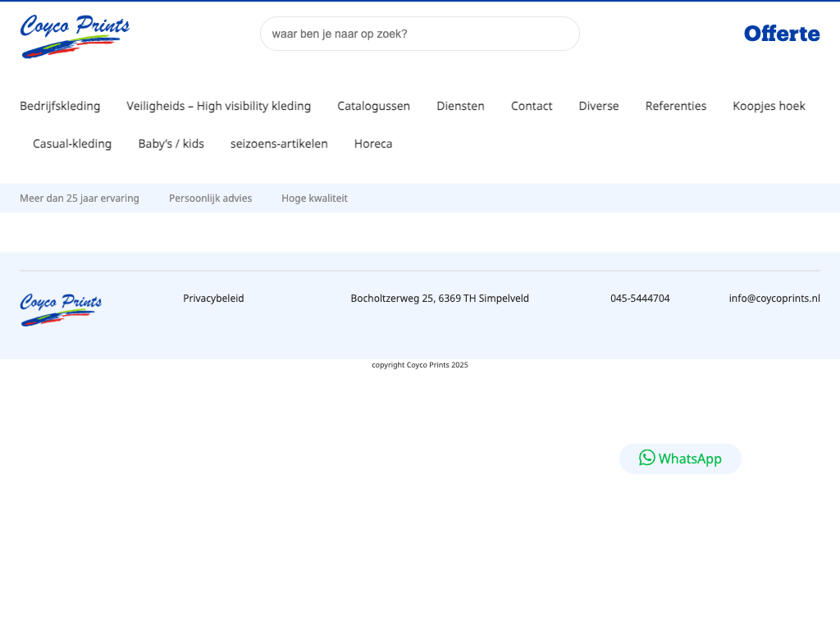Open the Diensten menu item
The width and height of the screenshot is (840, 630).
[x=460, y=106]
